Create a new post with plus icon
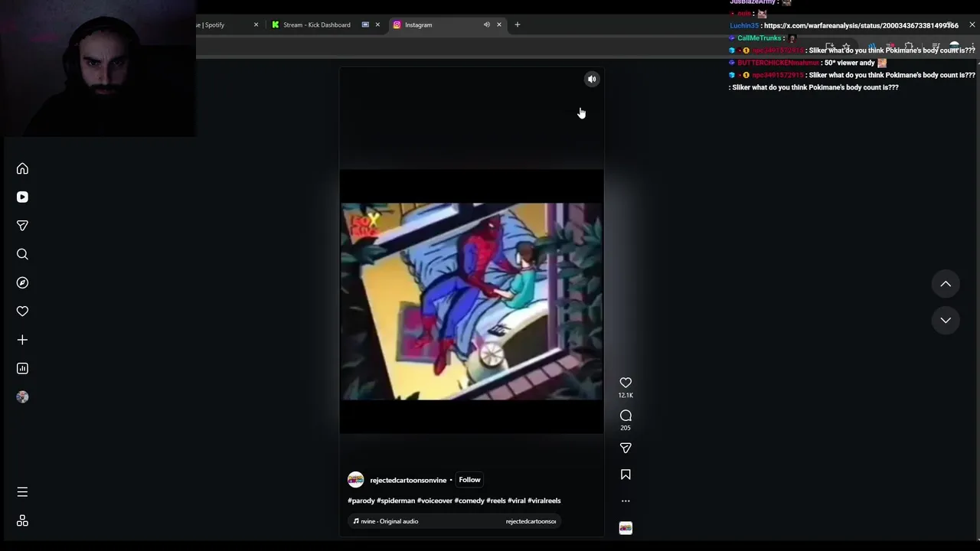The image size is (980, 551). (22, 340)
